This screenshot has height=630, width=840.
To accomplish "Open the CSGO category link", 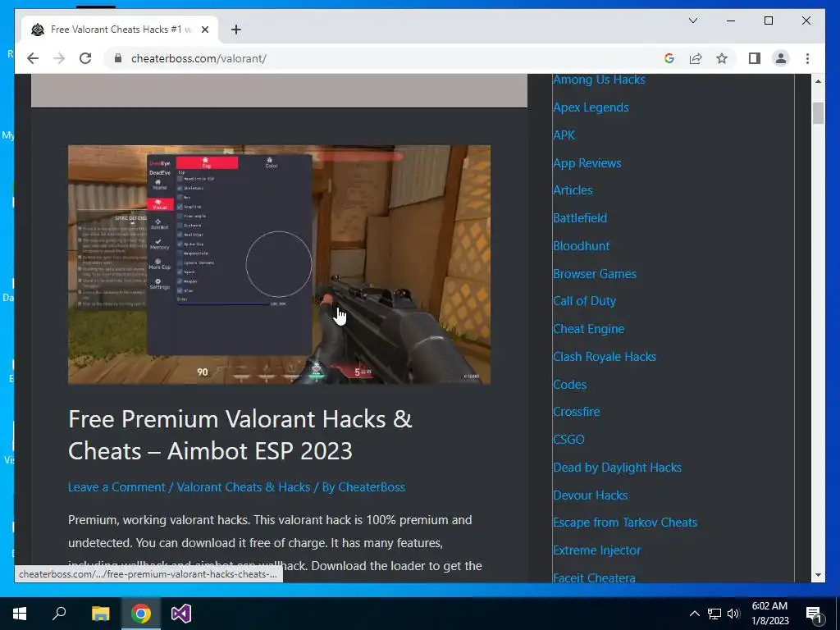I will 568,440.
